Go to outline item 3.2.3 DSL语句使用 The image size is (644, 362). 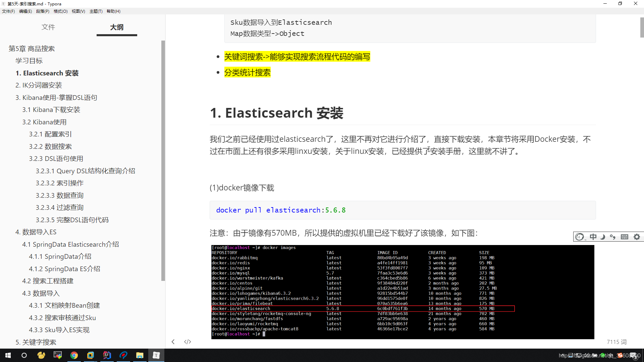pos(56,159)
